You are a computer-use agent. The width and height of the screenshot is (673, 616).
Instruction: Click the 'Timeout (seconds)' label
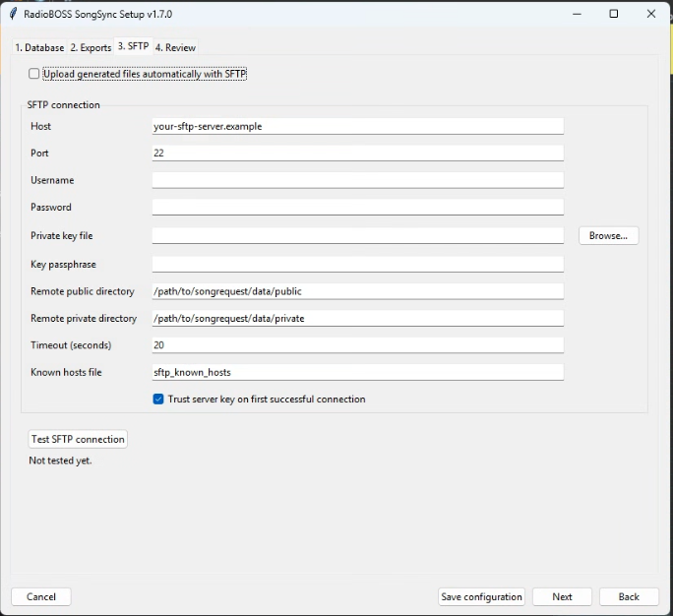coord(71,345)
